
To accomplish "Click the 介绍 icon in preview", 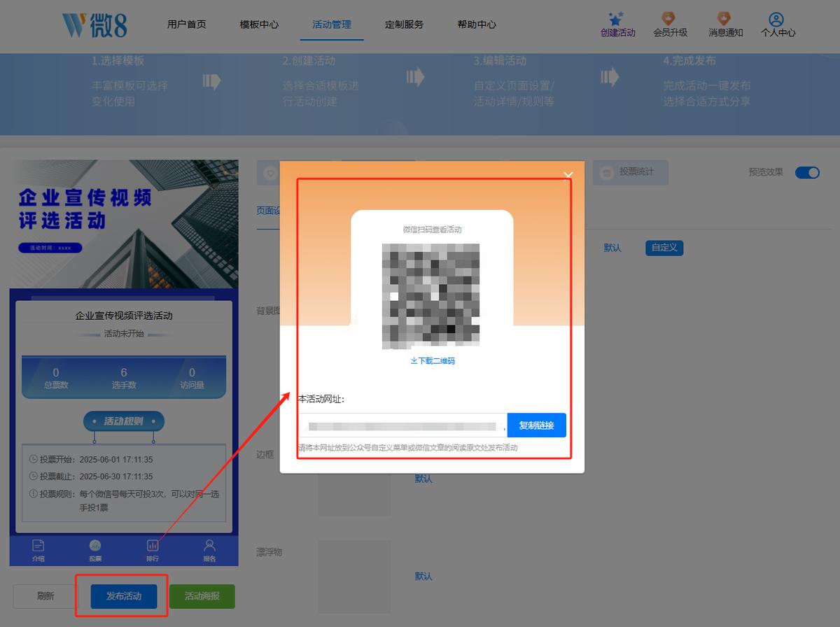I will point(38,546).
